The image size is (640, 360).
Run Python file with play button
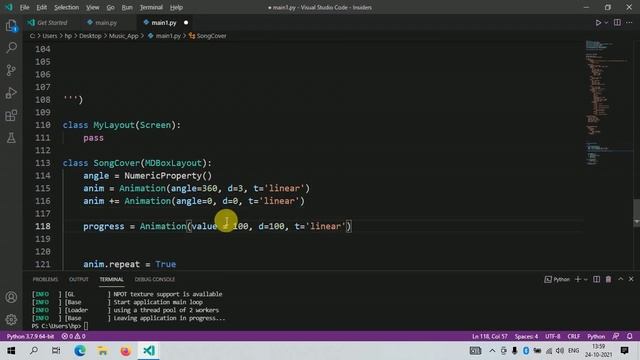598,23
